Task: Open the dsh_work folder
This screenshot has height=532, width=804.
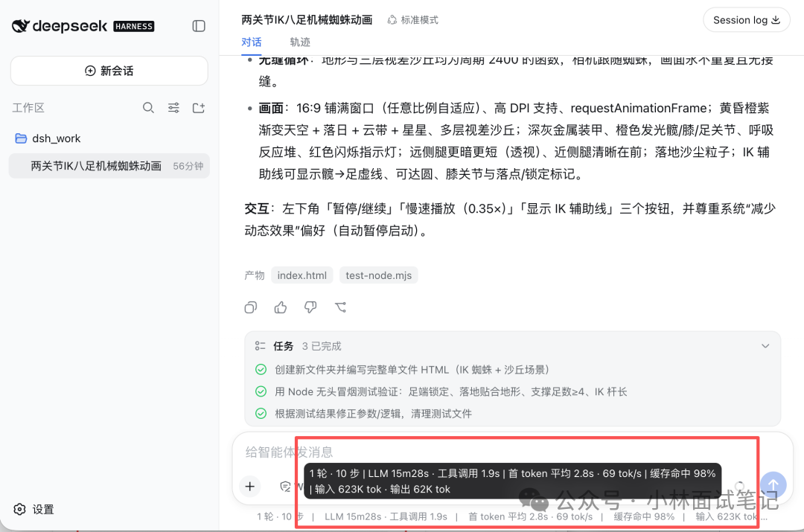Action: click(x=48, y=138)
